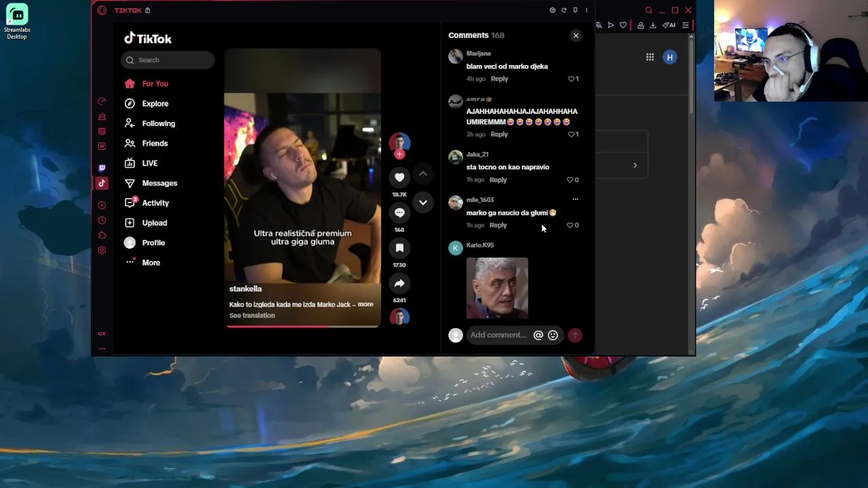Reply to mile_1603's comment
This screenshot has height=488, width=868.
tap(498, 225)
